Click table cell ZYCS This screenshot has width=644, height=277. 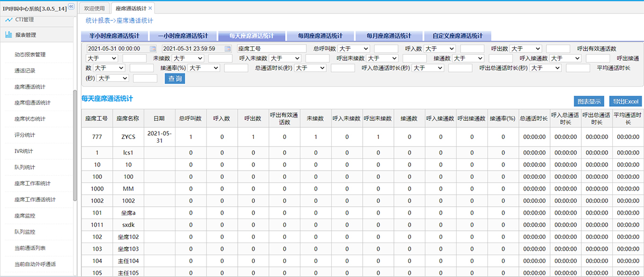128,137
